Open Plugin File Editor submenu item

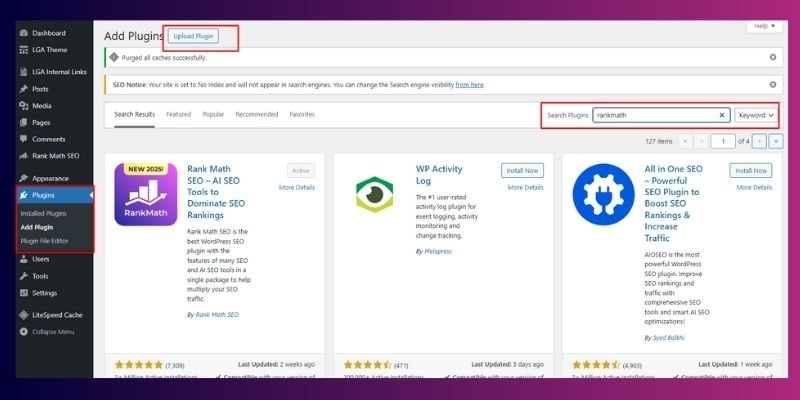(x=44, y=241)
